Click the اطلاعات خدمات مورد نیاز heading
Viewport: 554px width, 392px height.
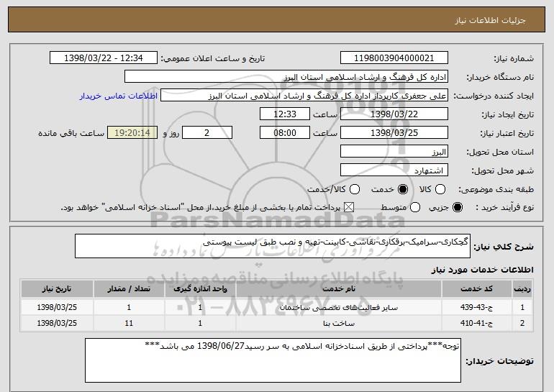(482, 270)
